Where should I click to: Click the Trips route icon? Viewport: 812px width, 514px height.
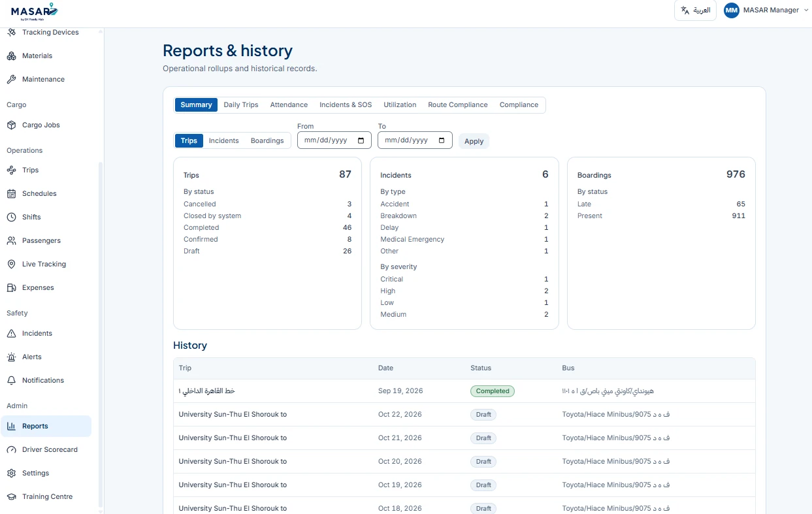coord(11,170)
